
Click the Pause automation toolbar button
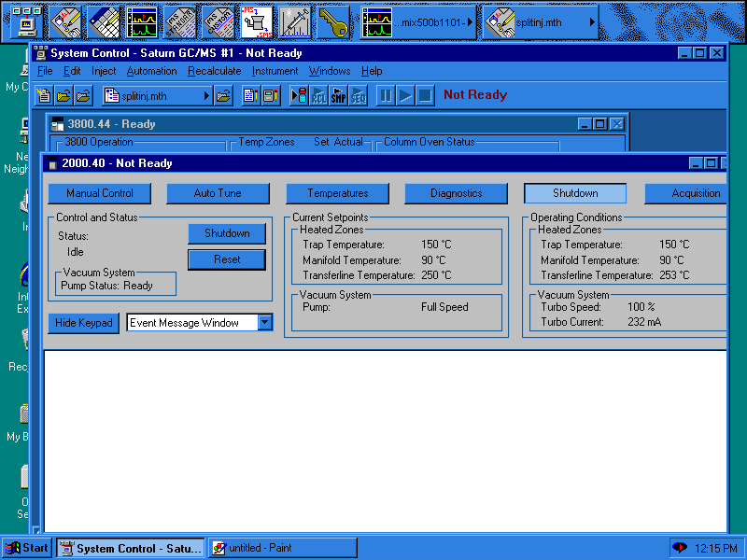click(386, 96)
